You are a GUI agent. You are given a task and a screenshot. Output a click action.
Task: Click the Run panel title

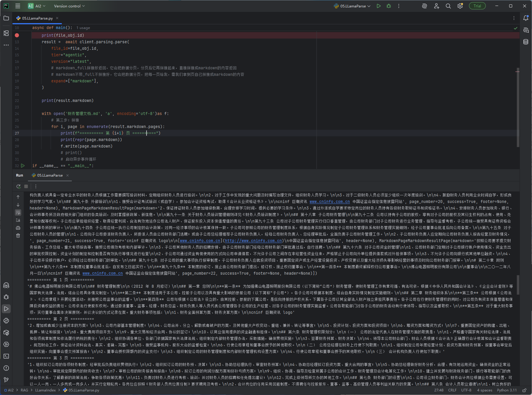point(20,175)
